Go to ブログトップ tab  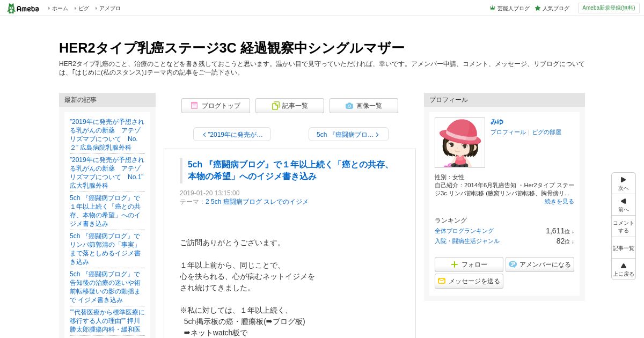pyautogui.click(x=216, y=106)
